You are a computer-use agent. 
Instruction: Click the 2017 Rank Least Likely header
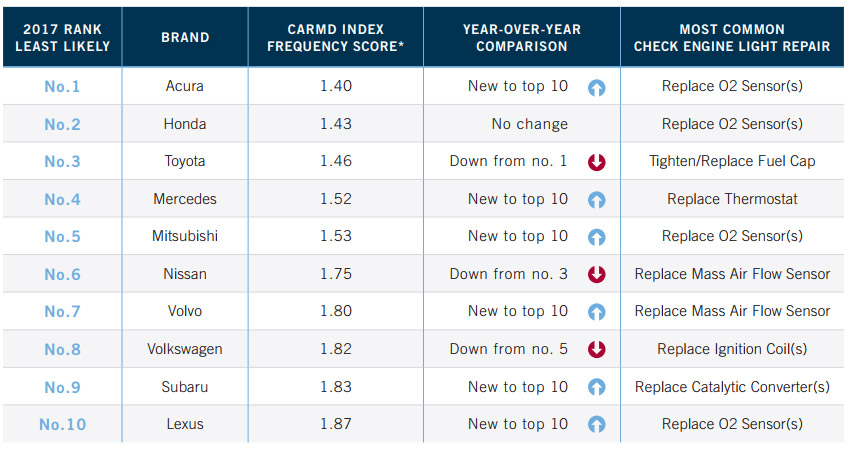coord(62,38)
